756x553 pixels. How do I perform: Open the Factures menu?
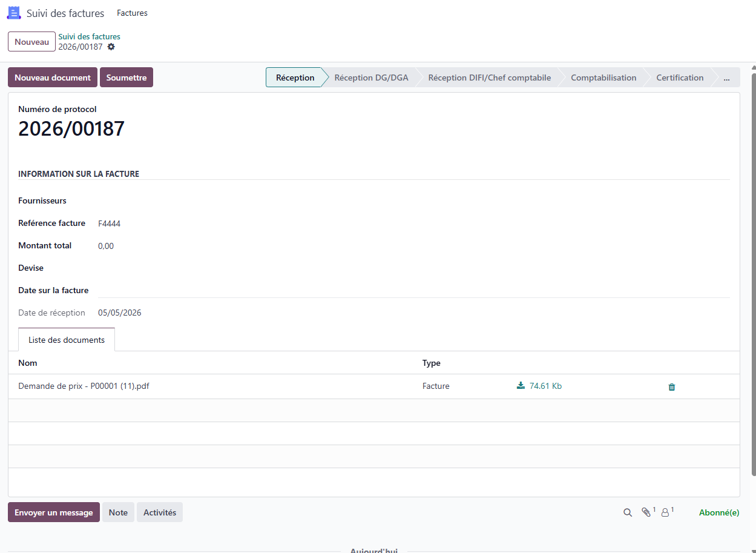click(x=132, y=13)
